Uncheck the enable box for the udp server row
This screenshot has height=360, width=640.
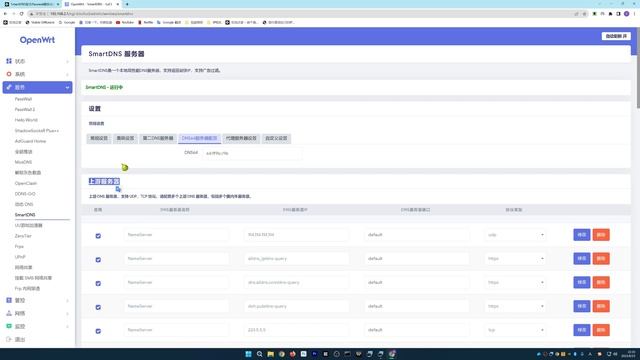98,236
